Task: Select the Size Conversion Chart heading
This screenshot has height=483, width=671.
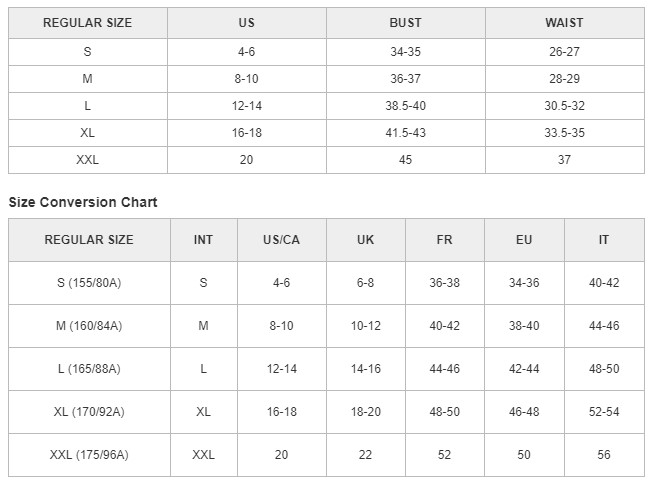Action: point(83,202)
